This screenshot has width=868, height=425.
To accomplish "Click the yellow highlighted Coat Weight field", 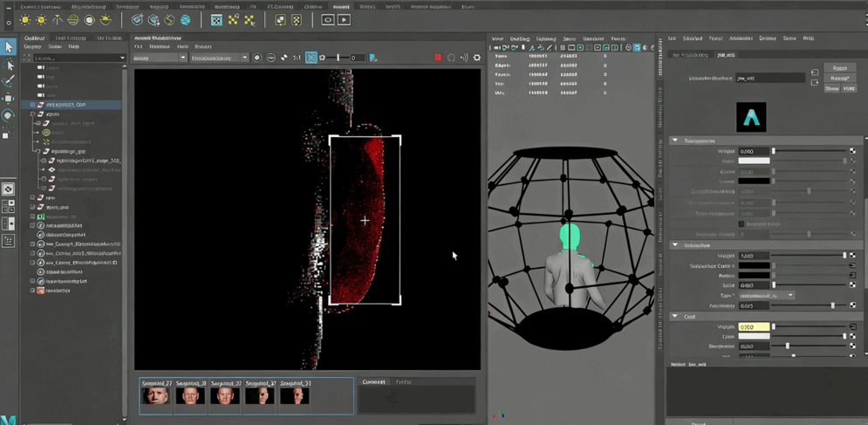I will point(754,327).
